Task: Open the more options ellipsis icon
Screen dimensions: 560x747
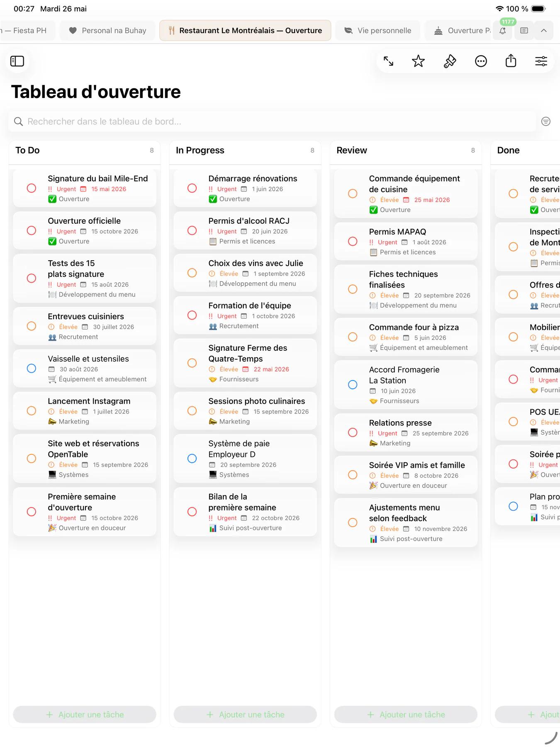Action: pyautogui.click(x=481, y=61)
